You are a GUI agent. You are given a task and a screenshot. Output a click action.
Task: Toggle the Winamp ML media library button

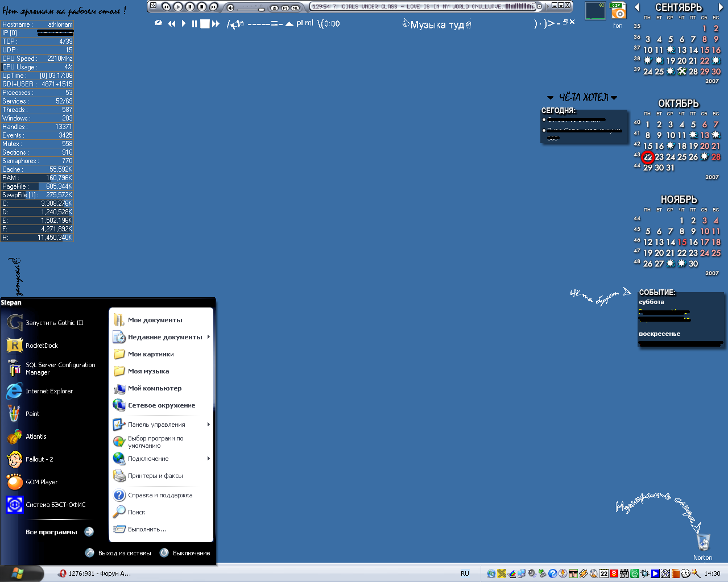[x=295, y=7]
